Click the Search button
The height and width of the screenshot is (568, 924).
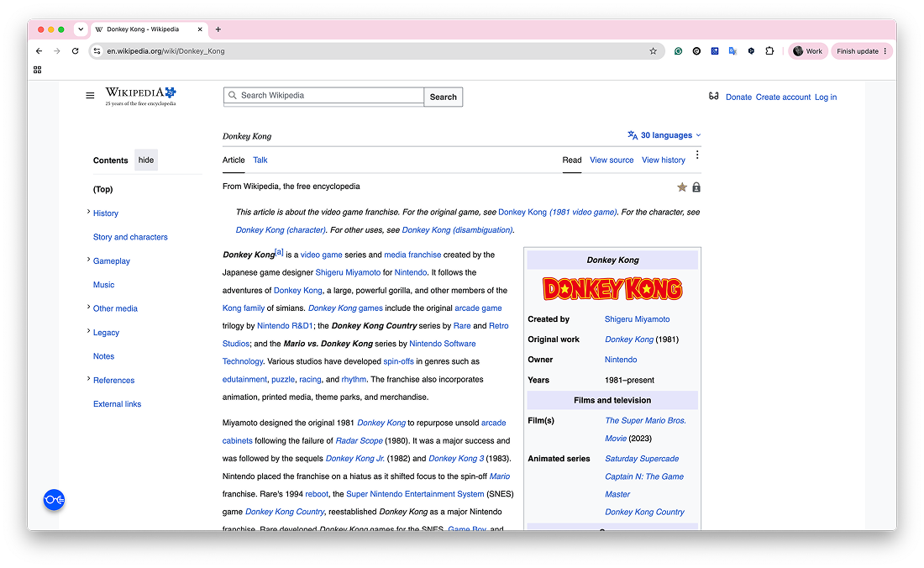(444, 97)
